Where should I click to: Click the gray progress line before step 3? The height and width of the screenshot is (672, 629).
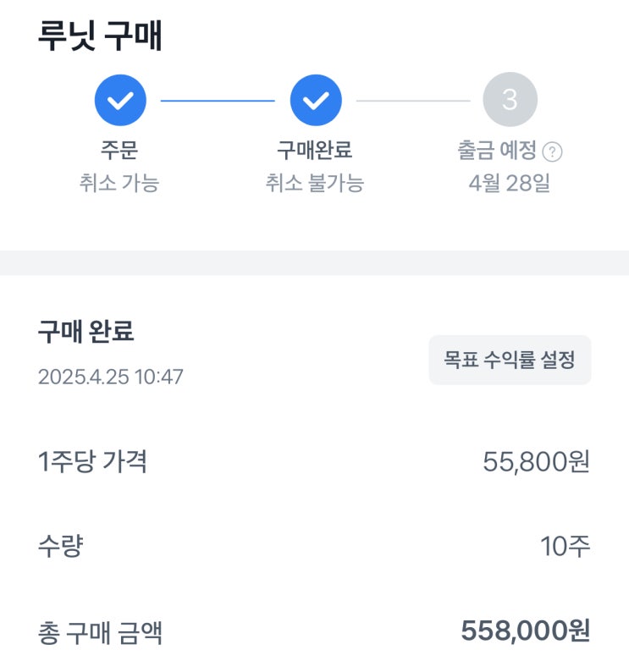tap(412, 101)
